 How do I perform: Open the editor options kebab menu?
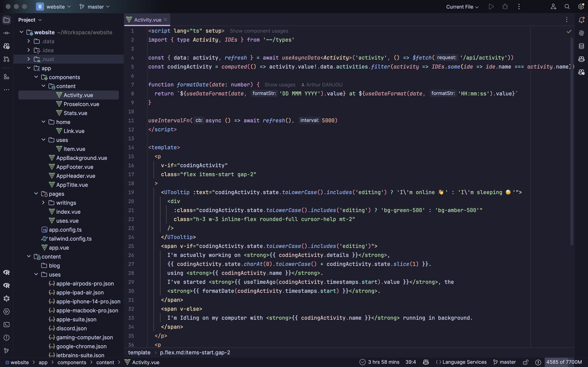pyautogui.click(x=567, y=20)
